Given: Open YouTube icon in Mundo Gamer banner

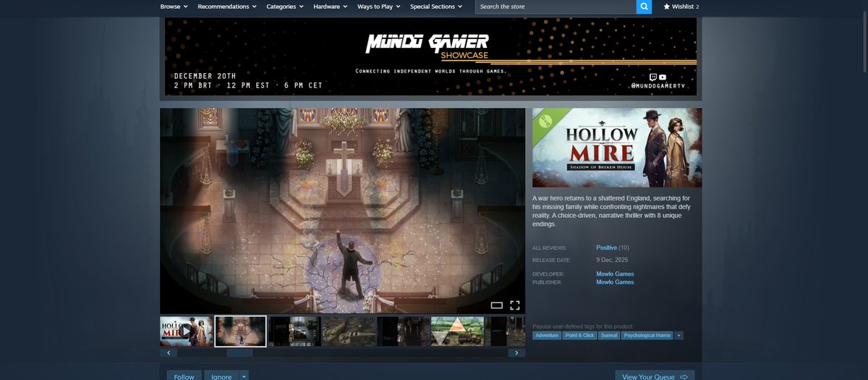Looking at the screenshot, I should tap(663, 77).
